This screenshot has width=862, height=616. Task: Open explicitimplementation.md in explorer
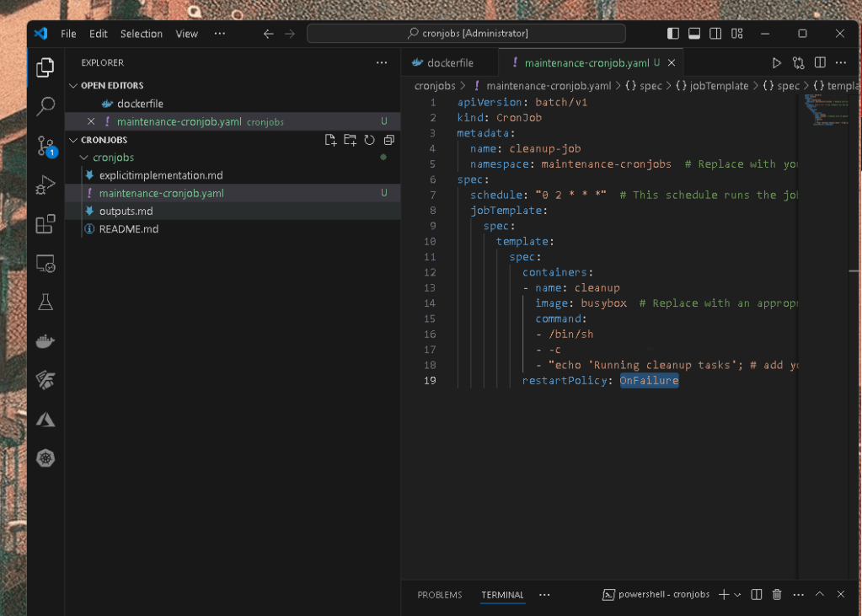[x=233, y=175]
